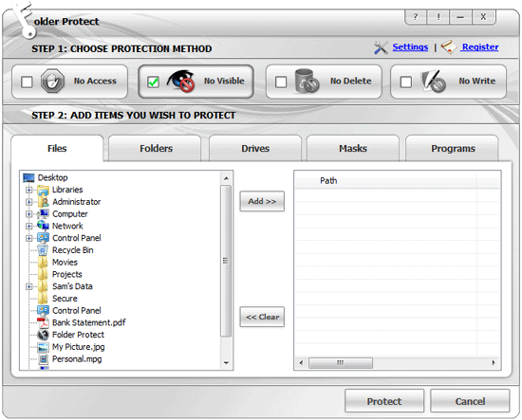The height and width of the screenshot is (420, 522).
Task: Select the Projects label in the tree
Action: point(67,274)
